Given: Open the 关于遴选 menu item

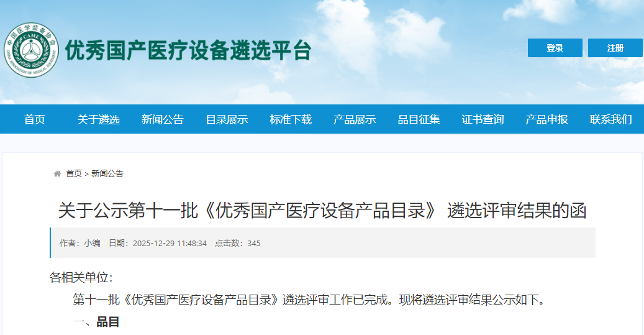Looking at the screenshot, I should click(99, 119).
